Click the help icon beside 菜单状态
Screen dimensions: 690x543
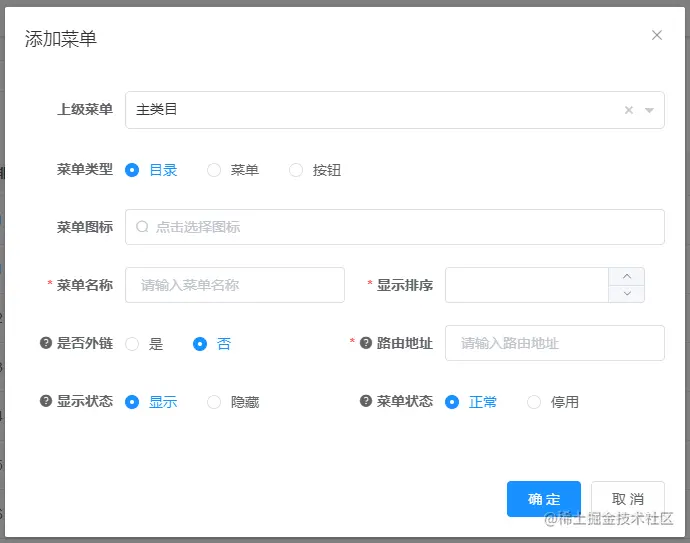click(x=366, y=400)
